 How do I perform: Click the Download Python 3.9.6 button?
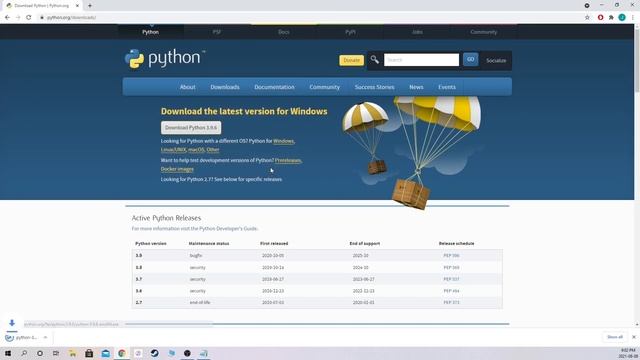point(191,128)
